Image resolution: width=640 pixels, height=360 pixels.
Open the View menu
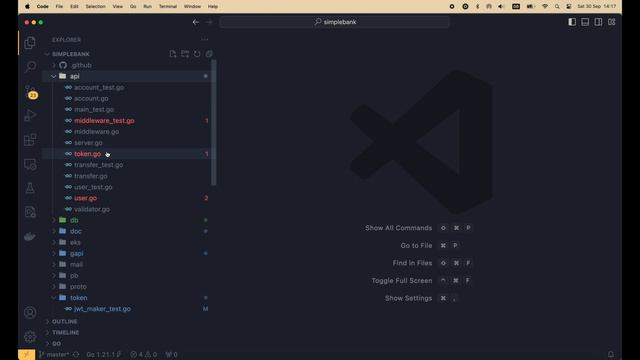click(118, 7)
